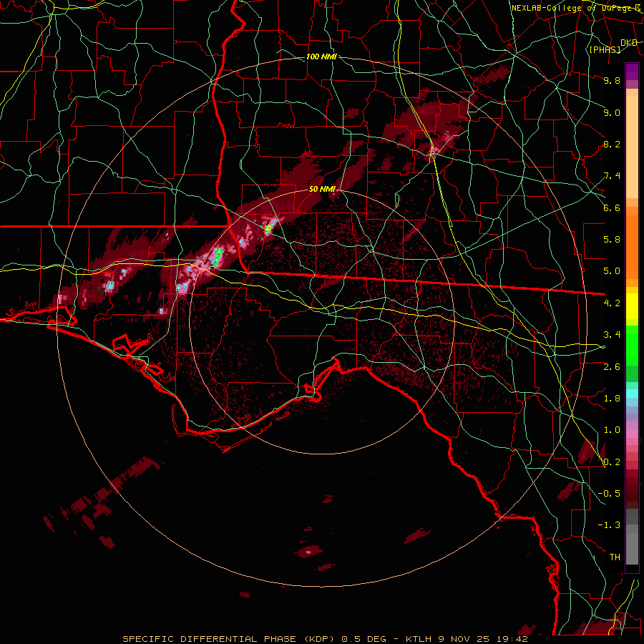The image size is (644, 644).
Task: Click the "50 NMI" range ring label
Action: (323, 189)
